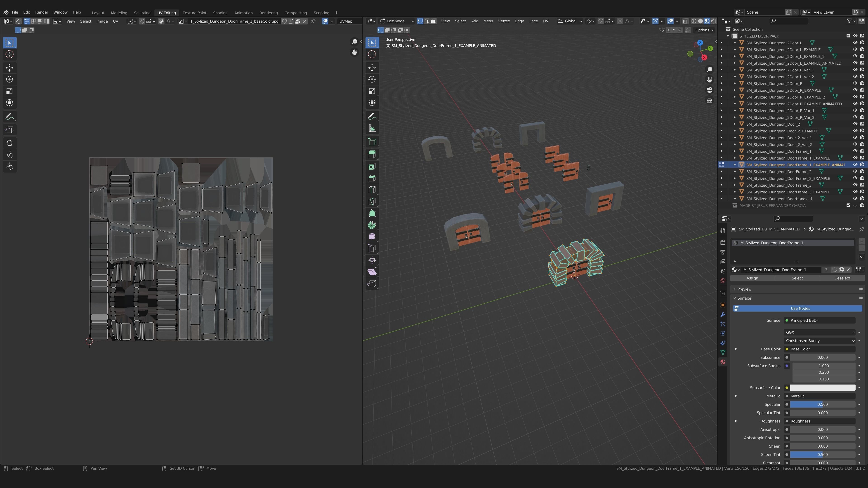Select the Rotate tool in UV editor
This screenshot has width=868, height=488.
click(x=9, y=80)
